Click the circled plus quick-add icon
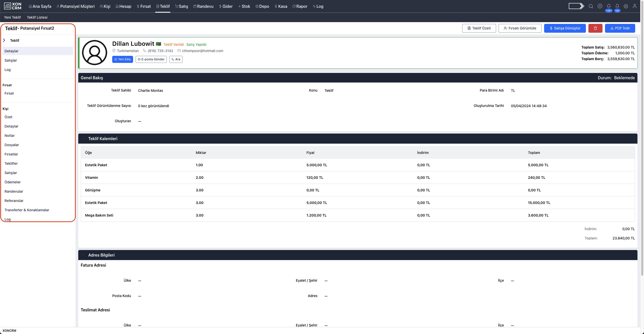644x334 pixels. (x=600, y=6)
